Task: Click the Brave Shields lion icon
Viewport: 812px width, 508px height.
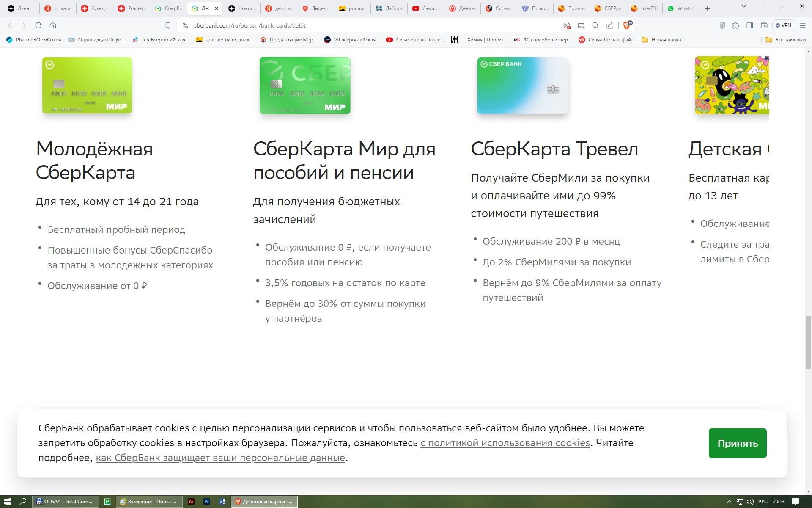Action: [627, 25]
